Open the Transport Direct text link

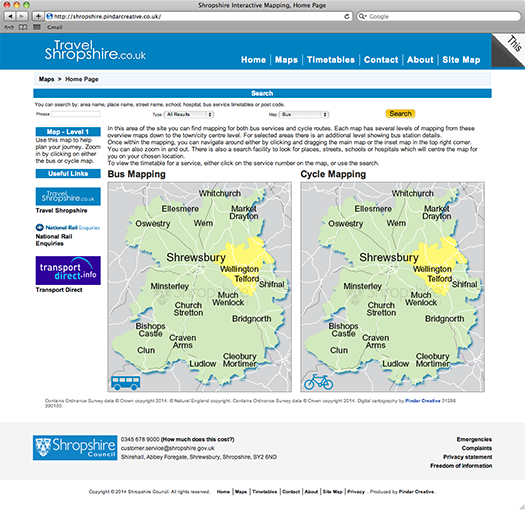(x=59, y=290)
